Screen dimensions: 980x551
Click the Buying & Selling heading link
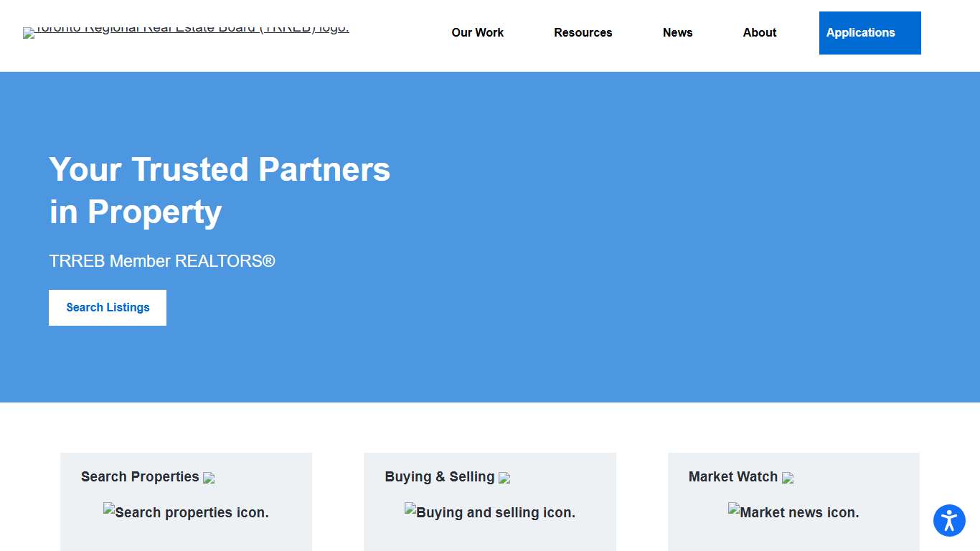coord(440,476)
